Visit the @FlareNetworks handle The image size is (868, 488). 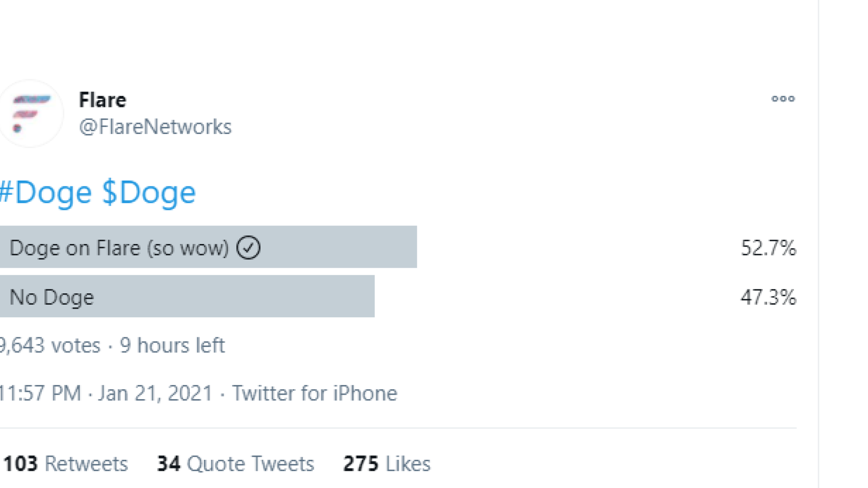click(155, 127)
